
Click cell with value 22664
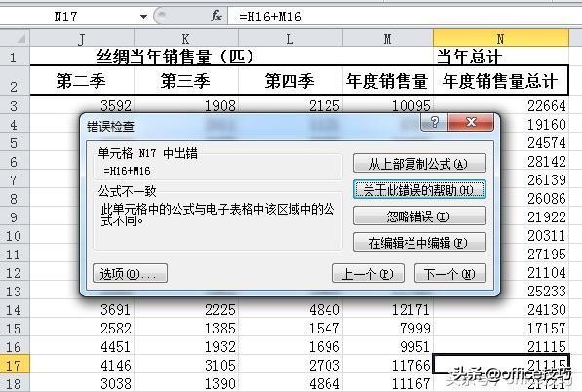tap(501, 105)
